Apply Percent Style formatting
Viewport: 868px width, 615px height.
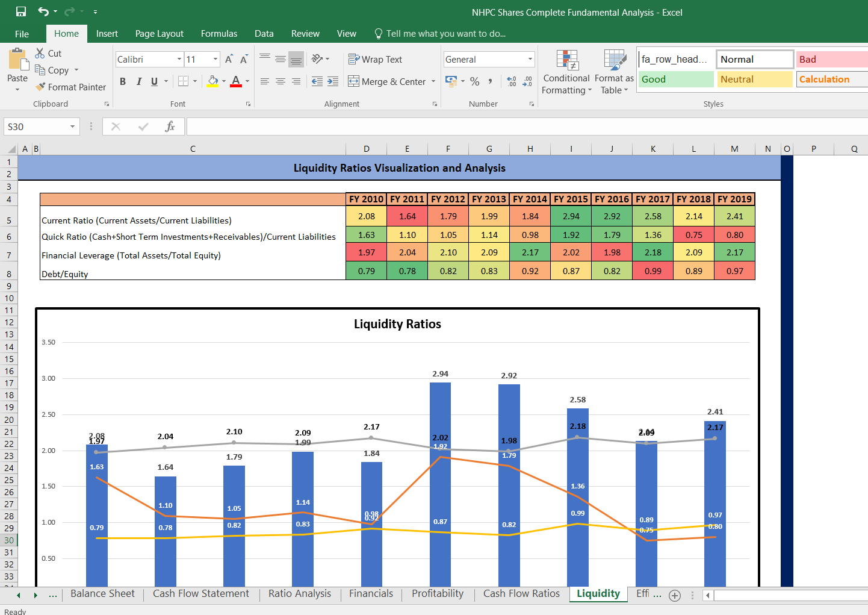[475, 81]
